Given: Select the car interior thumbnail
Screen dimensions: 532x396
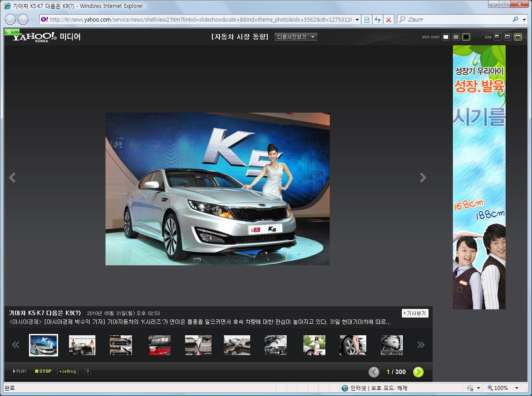Looking at the screenshot, I should [276, 345].
